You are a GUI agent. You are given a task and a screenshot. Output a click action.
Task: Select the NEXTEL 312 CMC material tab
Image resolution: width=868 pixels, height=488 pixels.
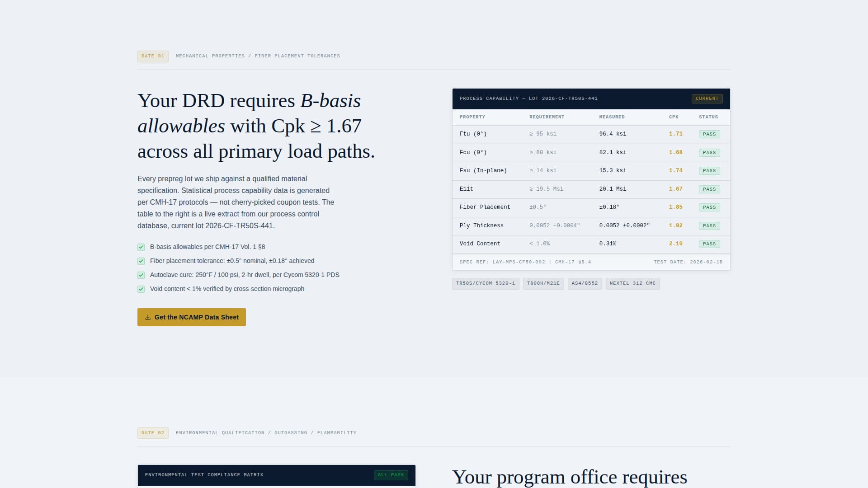pos(632,283)
